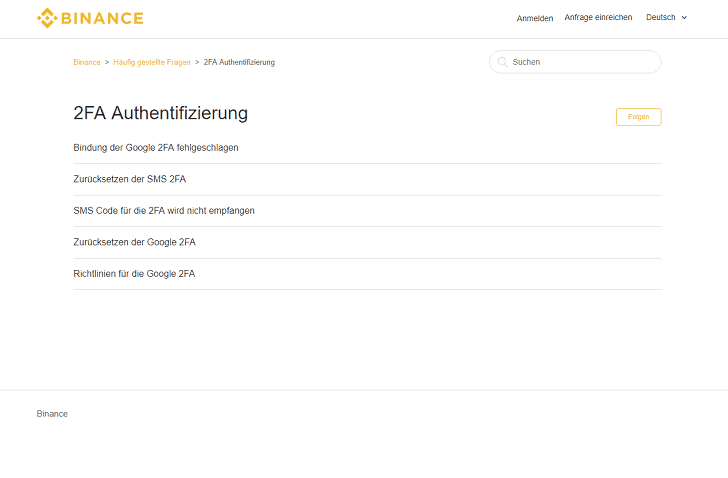Viewport: 728px width, 478px height.
Task: Click the Folgen button
Action: pyautogui.click(x=638, y=117)
